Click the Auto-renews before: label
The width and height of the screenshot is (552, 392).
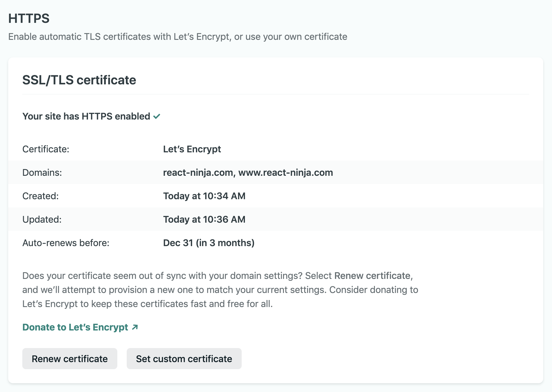click(66, 243)
